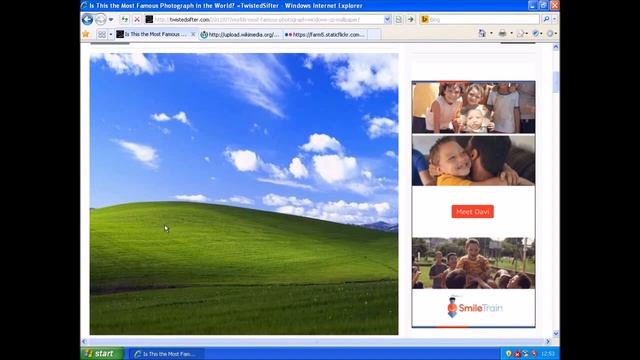Image resolution: width=640 pixels, height=360 pixels.
Task: Open the Safety menu icon
Action: (x=537, y=33)
